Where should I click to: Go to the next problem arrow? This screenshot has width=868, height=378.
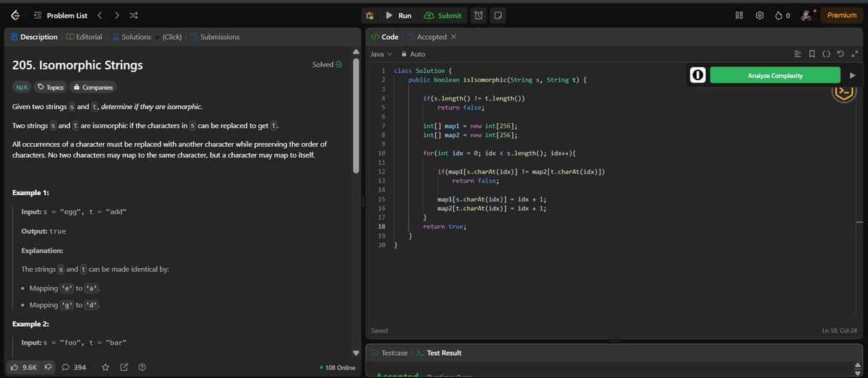tap(116, 15)
